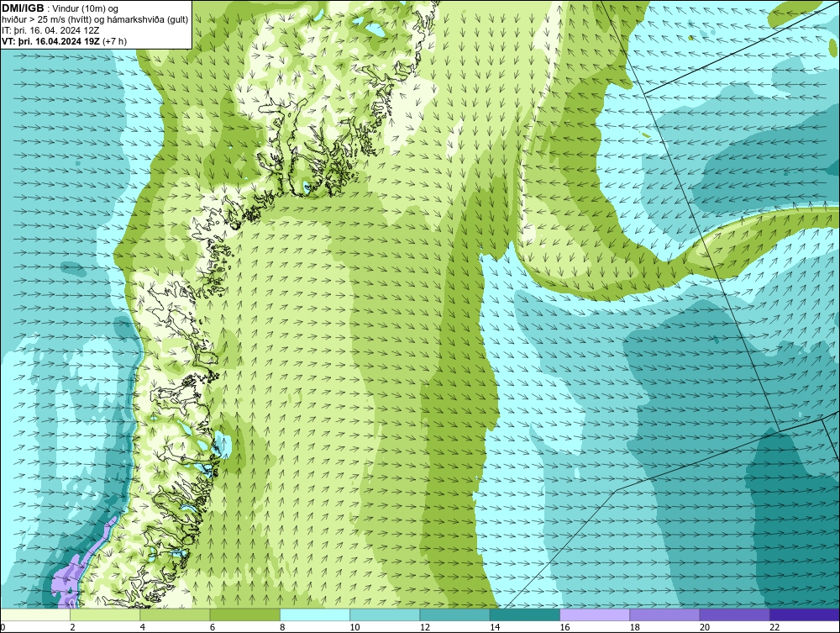
Task: Click the 16–18 m/s lavender legend swatch
Action: (x=595, y=615)
